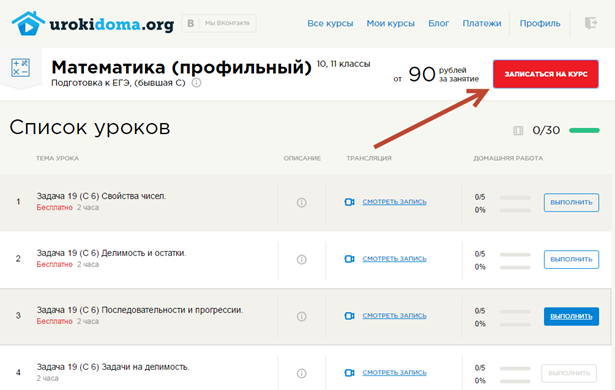Screen dimensions: 615x390
Task: Click the green course progress bar
Action: coord(584,130)
